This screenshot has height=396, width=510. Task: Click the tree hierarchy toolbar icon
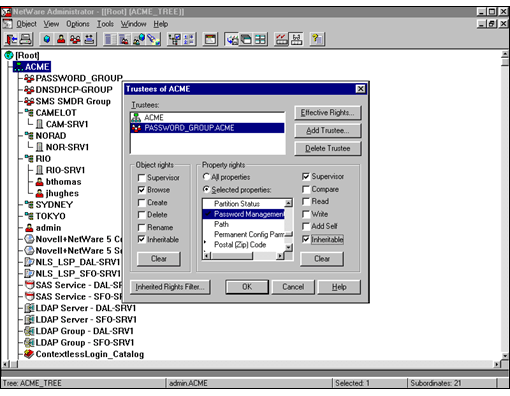(174, 39)
